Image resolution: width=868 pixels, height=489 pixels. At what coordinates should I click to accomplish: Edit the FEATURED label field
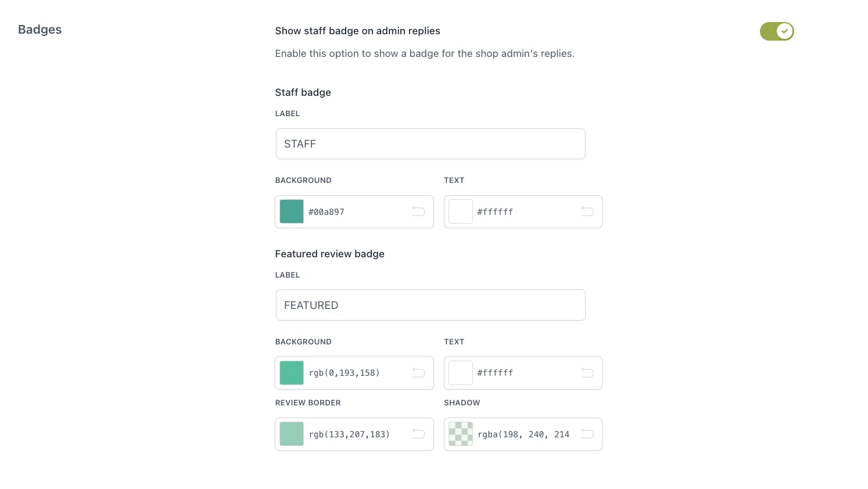(431, 305)
